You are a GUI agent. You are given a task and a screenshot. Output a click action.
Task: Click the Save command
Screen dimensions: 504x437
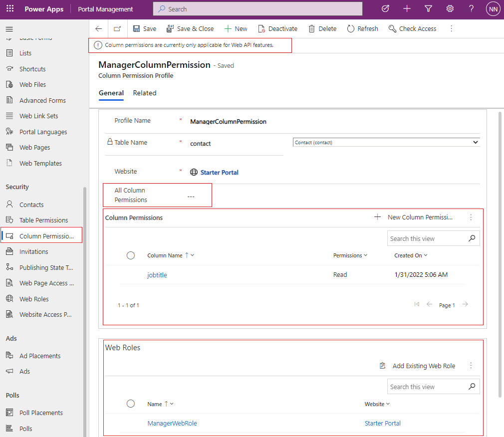(145, 28)
